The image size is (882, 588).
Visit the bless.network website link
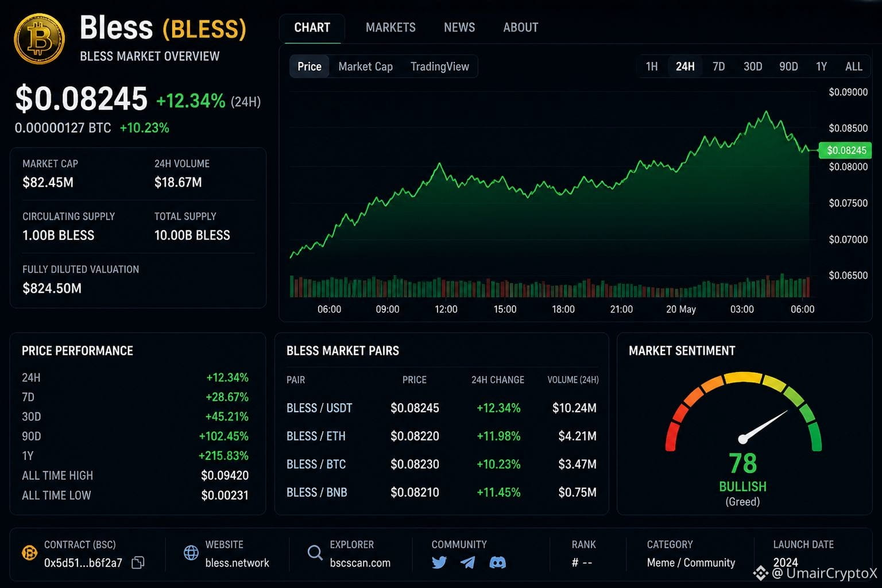tap(237, 563)
